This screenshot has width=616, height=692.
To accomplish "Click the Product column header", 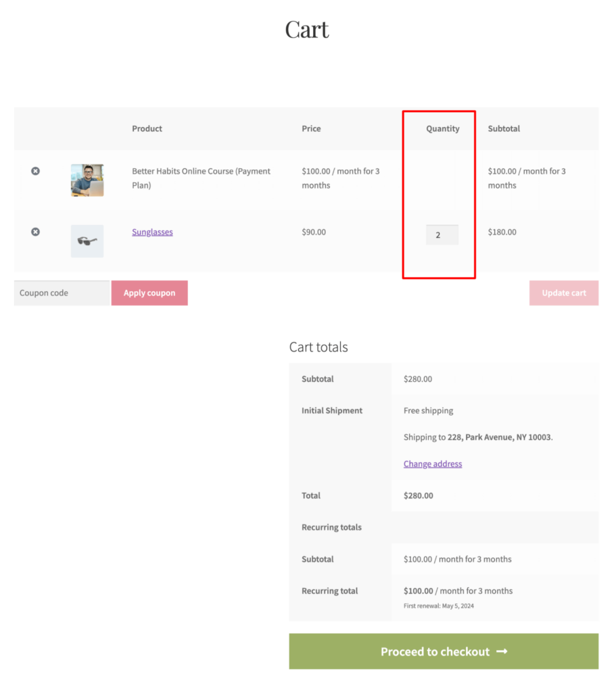I will (x=147, y=128).
